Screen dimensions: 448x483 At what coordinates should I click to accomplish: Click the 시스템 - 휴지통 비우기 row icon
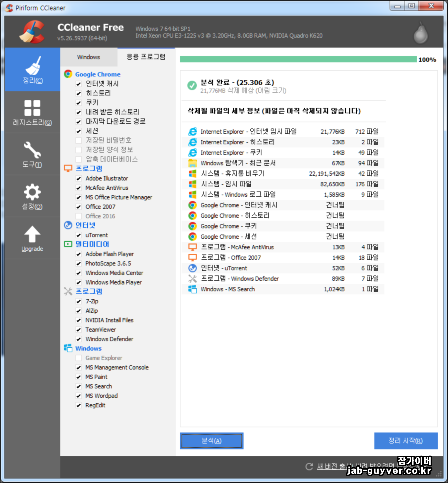point(192,173)
